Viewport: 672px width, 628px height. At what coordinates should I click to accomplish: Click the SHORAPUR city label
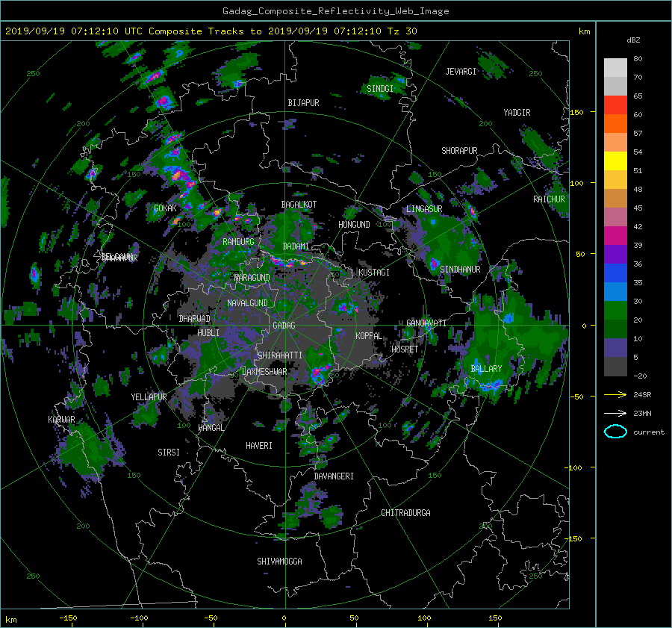[459, 151]
